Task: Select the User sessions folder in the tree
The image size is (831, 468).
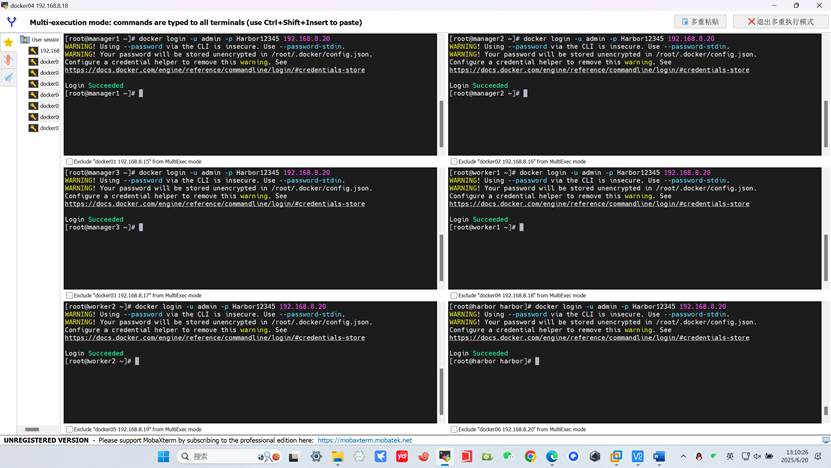Action: point(40,40)
